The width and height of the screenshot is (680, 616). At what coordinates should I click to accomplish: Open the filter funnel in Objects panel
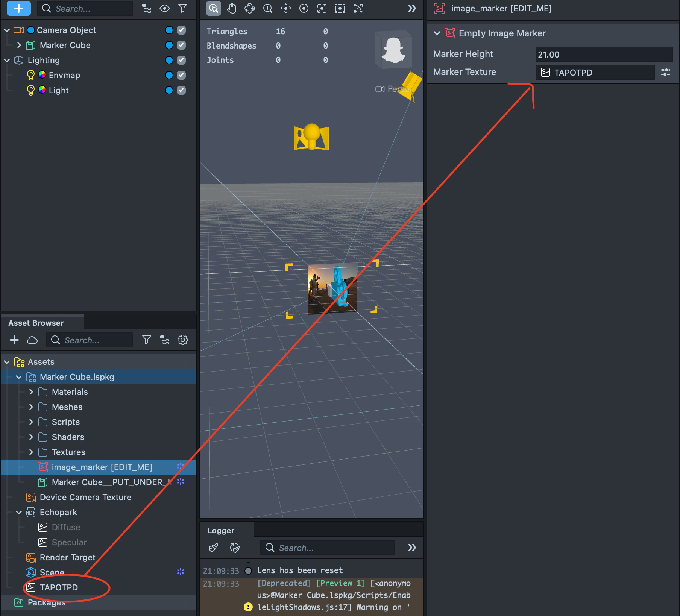(x=183, y=8)
